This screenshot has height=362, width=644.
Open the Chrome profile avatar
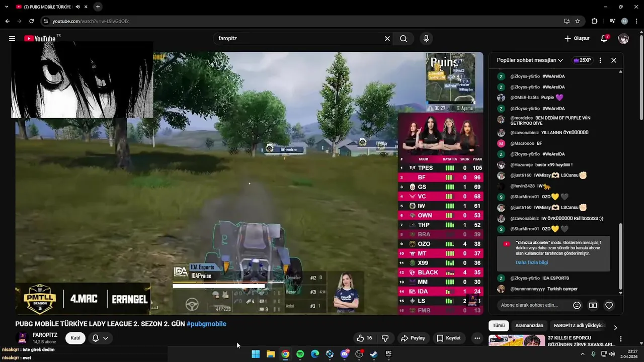point(624,21)
